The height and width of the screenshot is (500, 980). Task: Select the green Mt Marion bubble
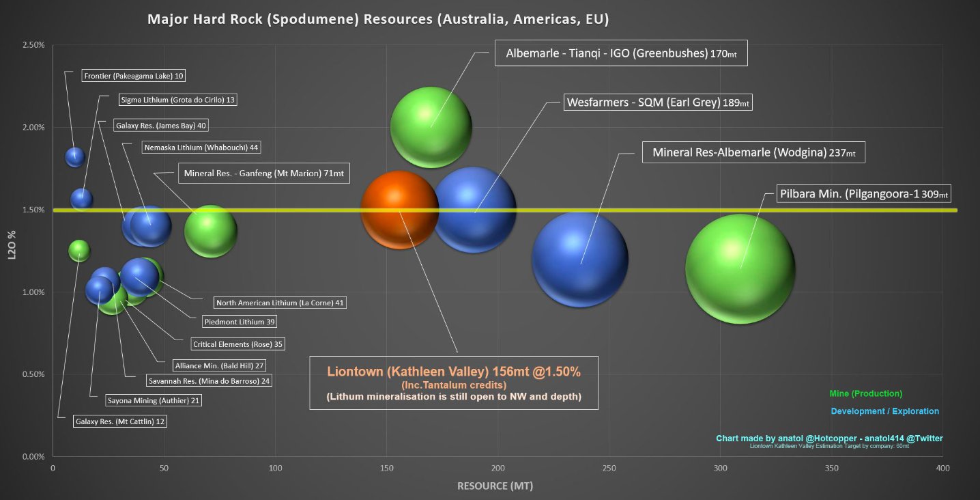tap(211, 231)
